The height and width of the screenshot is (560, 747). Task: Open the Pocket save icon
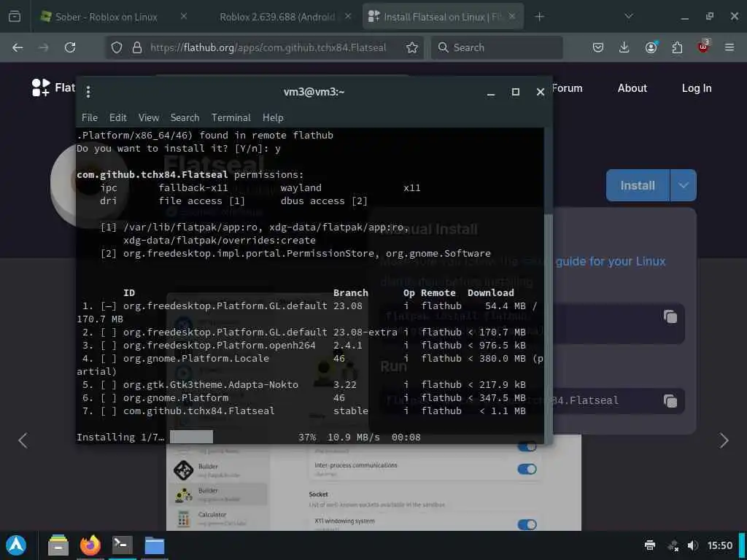[x=598, y=47]
